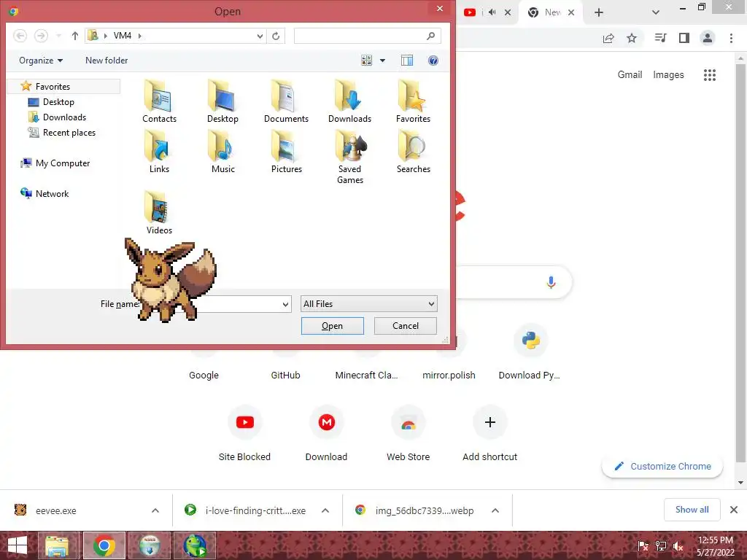
Task: Expand VM4 breadcrumb arrow
Action: [x=139, y=36]
